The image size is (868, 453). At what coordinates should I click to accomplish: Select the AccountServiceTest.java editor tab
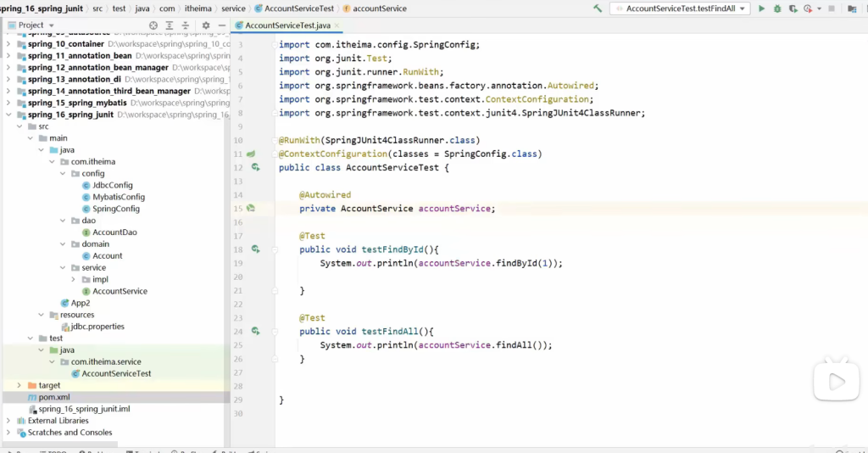pyautogui.click(x=287, y=26)
